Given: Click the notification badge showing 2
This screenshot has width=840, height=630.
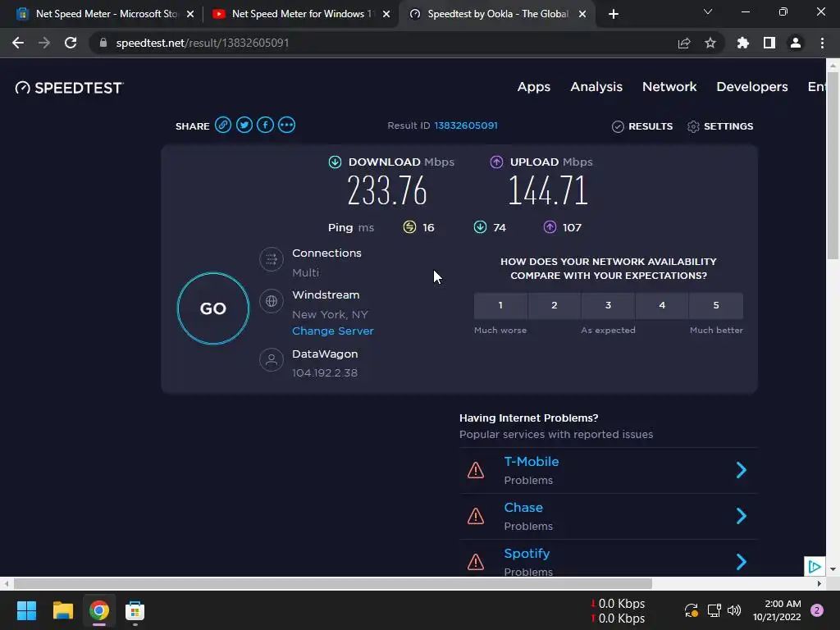Looking at the screenshot, I should click(x=817, y=610).
